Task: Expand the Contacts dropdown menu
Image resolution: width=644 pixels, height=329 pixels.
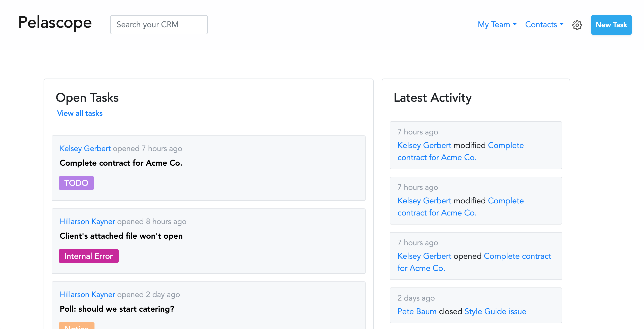Action: 544,24
